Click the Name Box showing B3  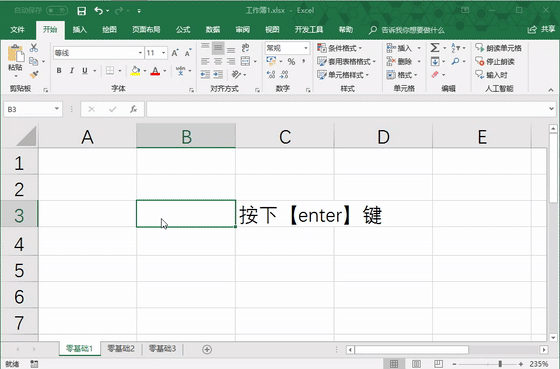tap(33, 109)
